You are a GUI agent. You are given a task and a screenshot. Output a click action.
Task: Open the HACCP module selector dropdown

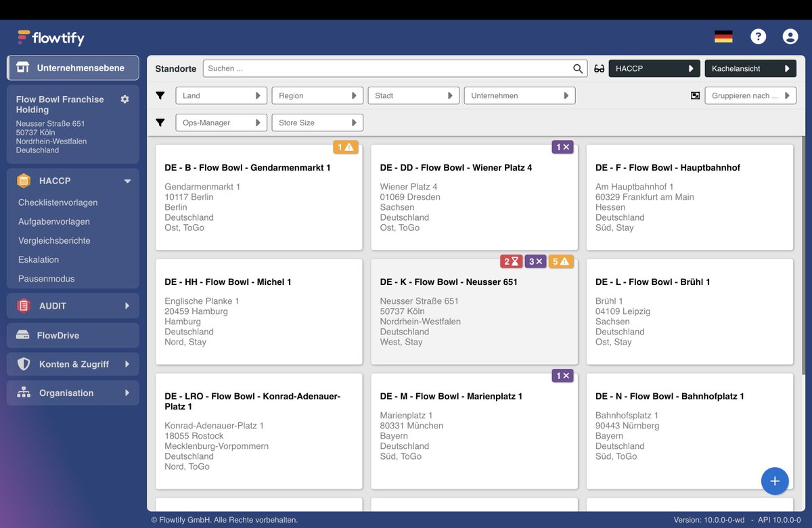click(x=654, y=68)
